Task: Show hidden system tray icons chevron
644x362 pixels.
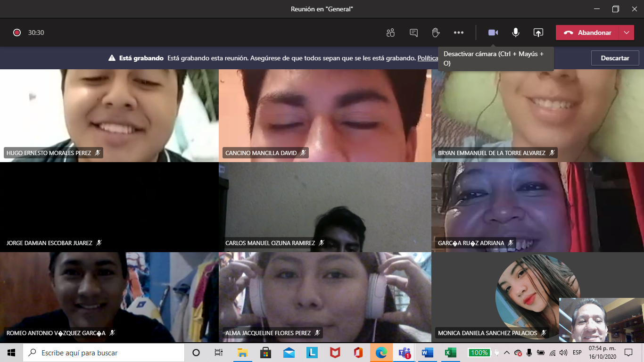Action: click(507, 353)
